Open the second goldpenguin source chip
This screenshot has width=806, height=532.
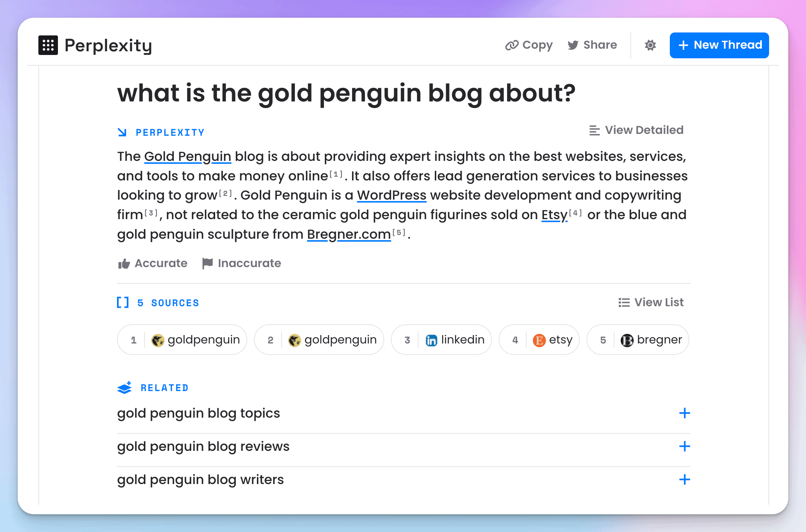(x=319, y=340)
